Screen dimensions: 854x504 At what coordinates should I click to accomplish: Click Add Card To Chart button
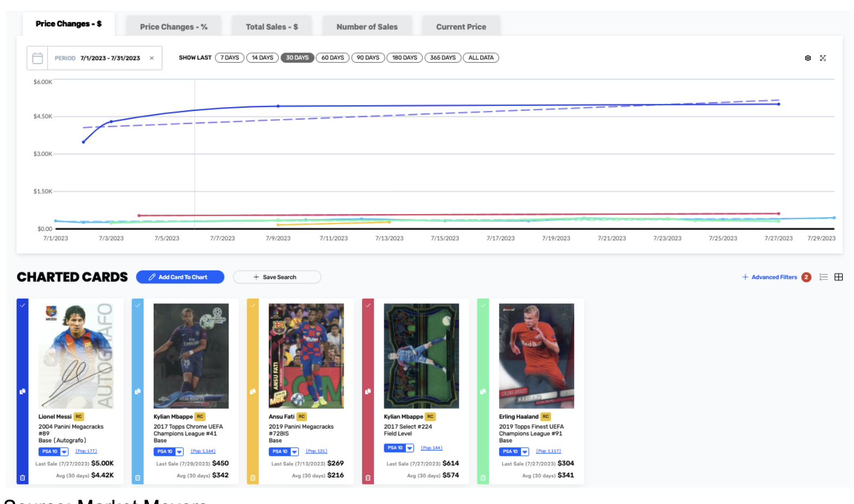[180, 277]
